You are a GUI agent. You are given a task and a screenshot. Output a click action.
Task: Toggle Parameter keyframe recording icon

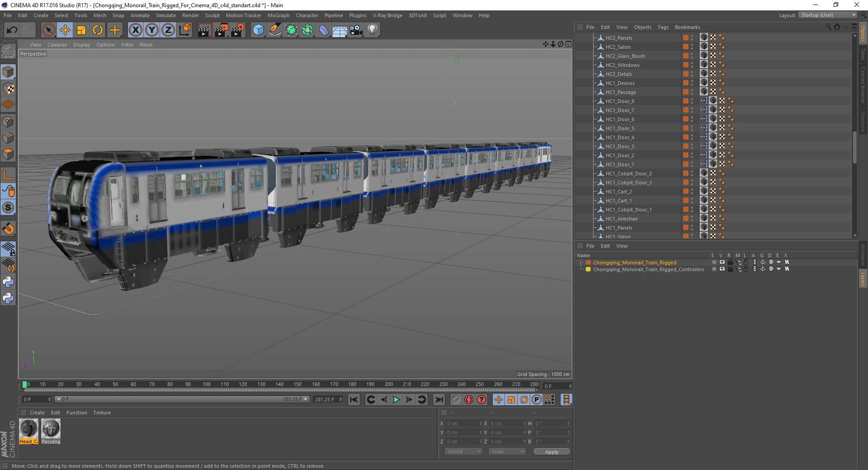(x=537, y=399)
